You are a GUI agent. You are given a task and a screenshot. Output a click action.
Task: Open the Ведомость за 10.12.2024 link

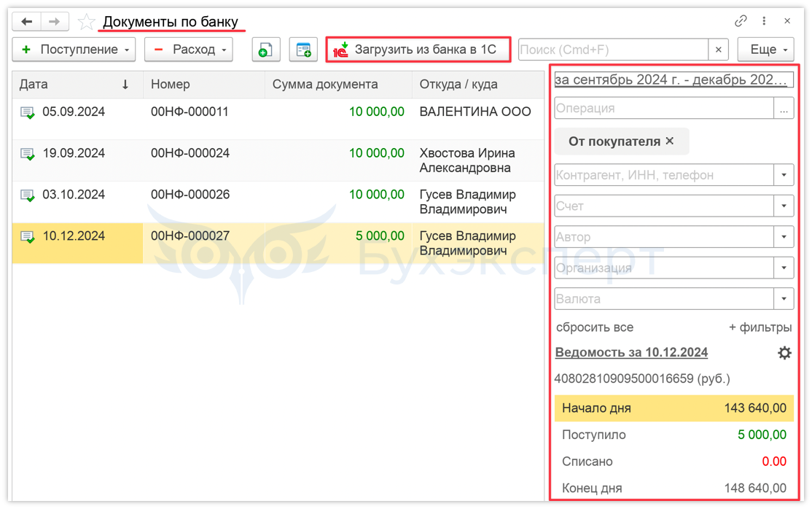pyautogui.click(x=631, y=352)
